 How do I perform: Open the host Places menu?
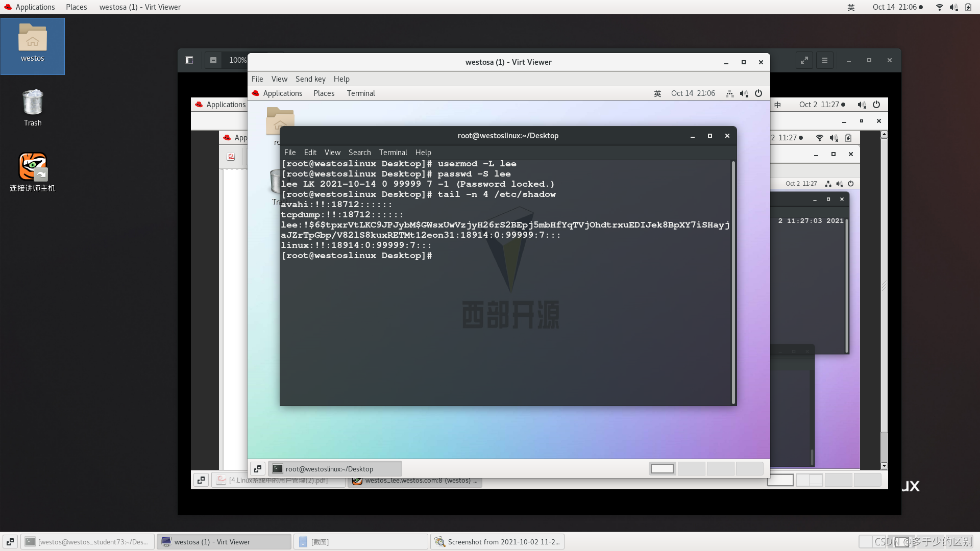(76, 7)
